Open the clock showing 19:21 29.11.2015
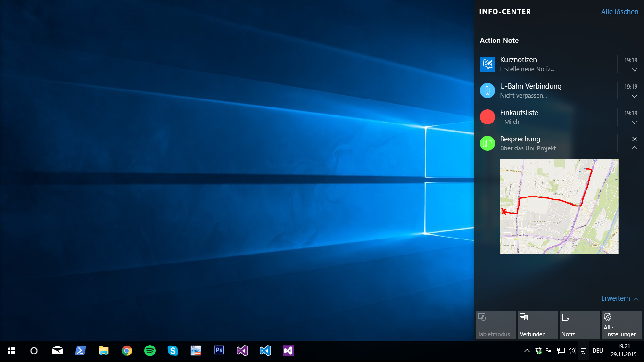The width and height of the screenshot is (644, 362). (x=624, y=350)
